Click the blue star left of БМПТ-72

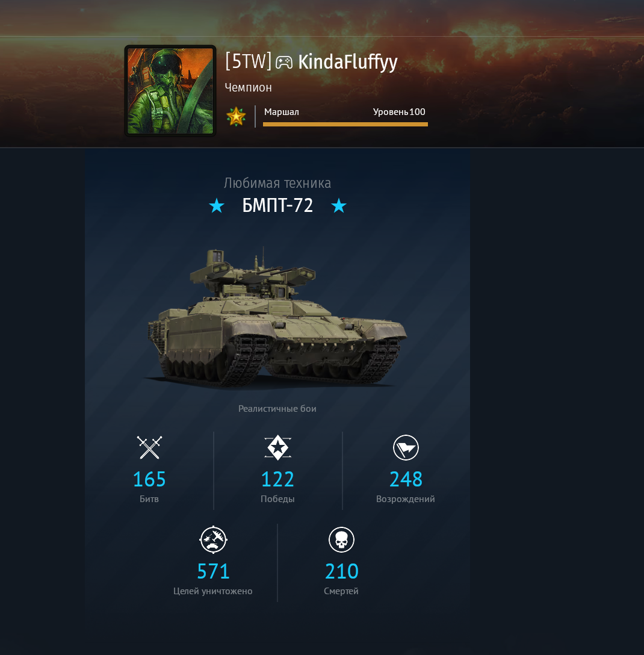click(x=217, y=205)
